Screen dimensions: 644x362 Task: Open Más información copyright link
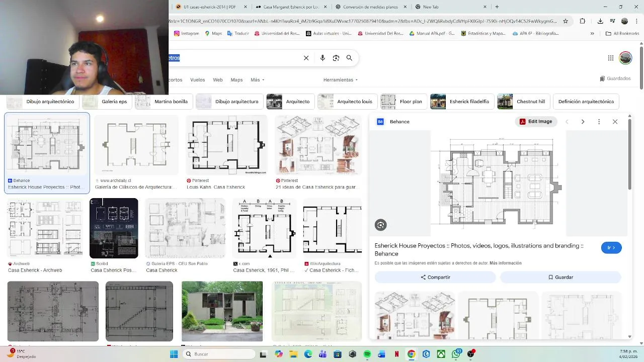click(505, 263)
